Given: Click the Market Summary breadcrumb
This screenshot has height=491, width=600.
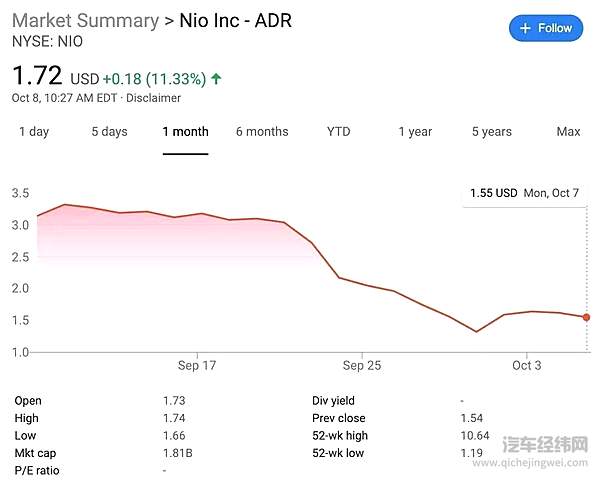Looking at the screenshot, I should click(x=85, y=21).
